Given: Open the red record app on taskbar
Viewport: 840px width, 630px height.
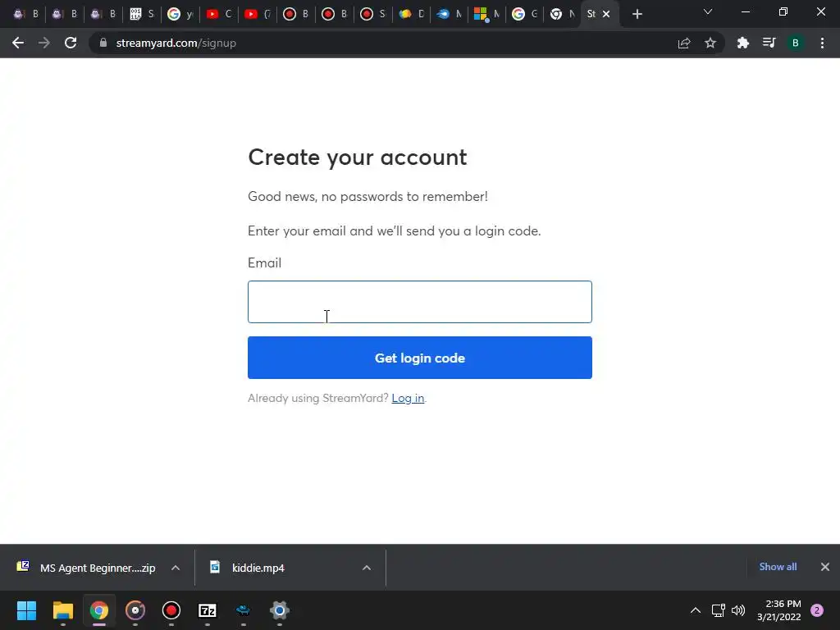Looking at the screenshot, I should point(171,610).
